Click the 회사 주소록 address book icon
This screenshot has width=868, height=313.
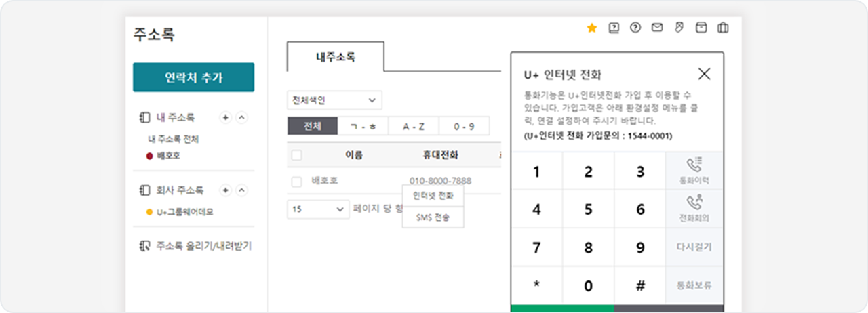point(144,190)
